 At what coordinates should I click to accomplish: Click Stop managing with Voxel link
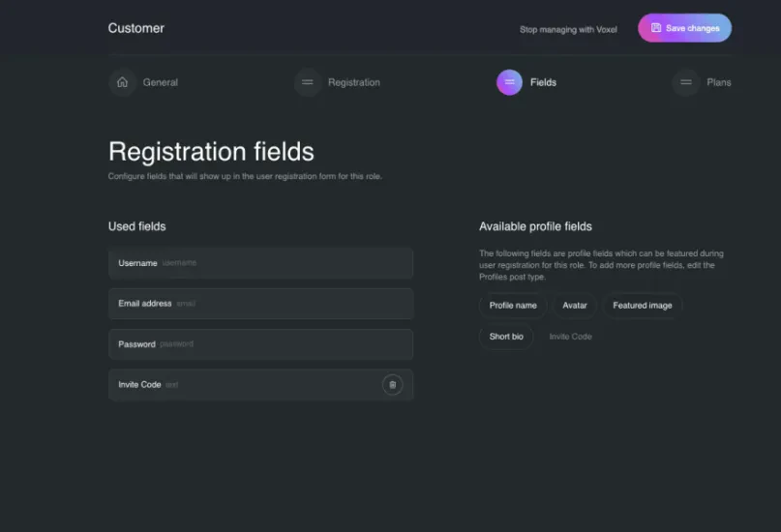pos(568,29)
